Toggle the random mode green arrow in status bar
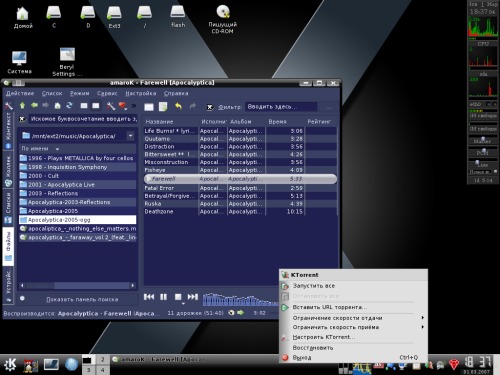The image size is (500, 375). pyautogui.click(x=240, y=313)
